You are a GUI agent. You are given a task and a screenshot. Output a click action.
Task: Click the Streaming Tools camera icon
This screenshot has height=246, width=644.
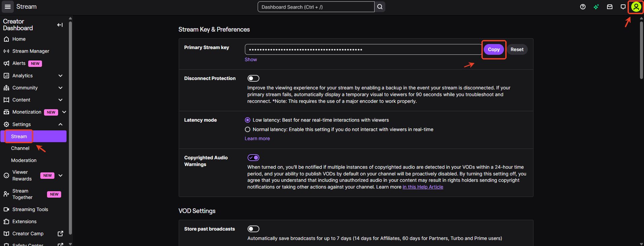[6, 209]
